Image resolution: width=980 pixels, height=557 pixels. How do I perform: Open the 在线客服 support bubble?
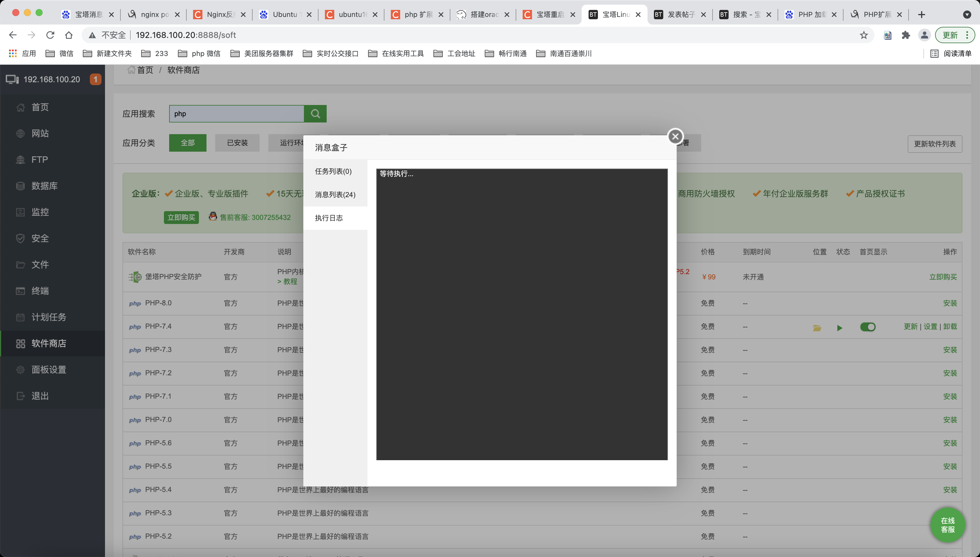point(948,525)
